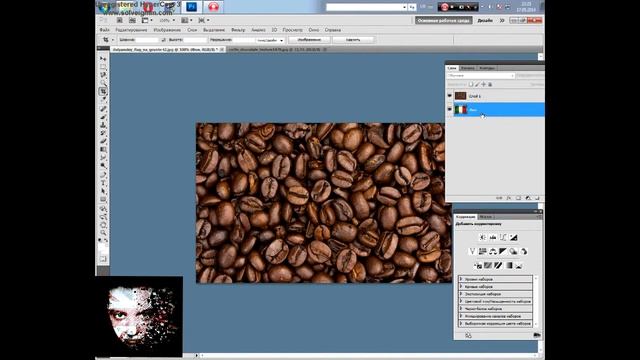Select the Lasso tool
Screen dimensions: 640x360
click(x=103, y=75)
